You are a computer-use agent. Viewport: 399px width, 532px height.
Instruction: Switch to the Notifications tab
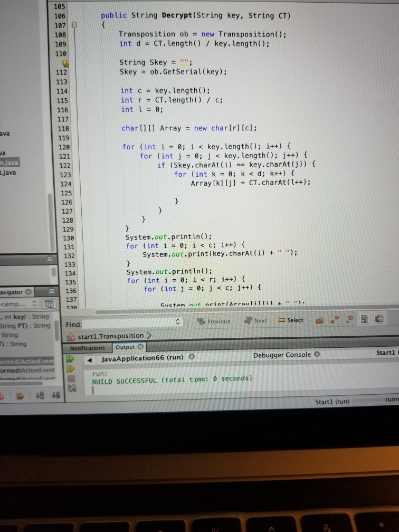pos(87,348)
